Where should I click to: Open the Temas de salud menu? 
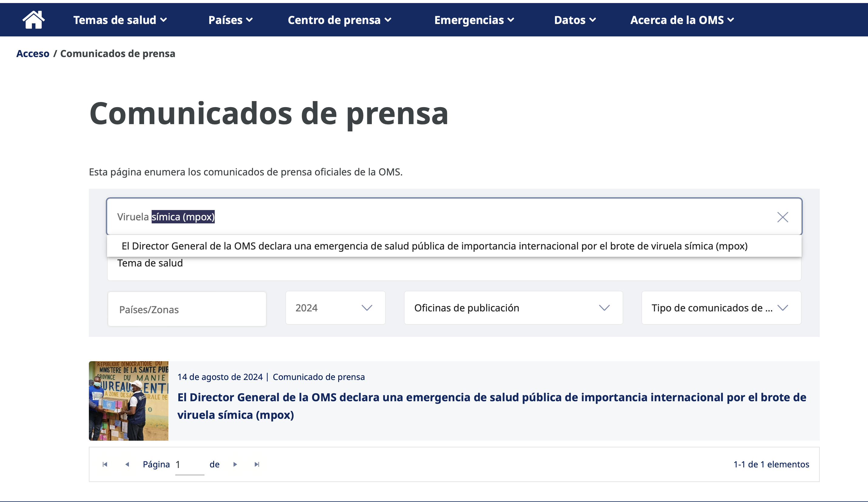point(120,20)
